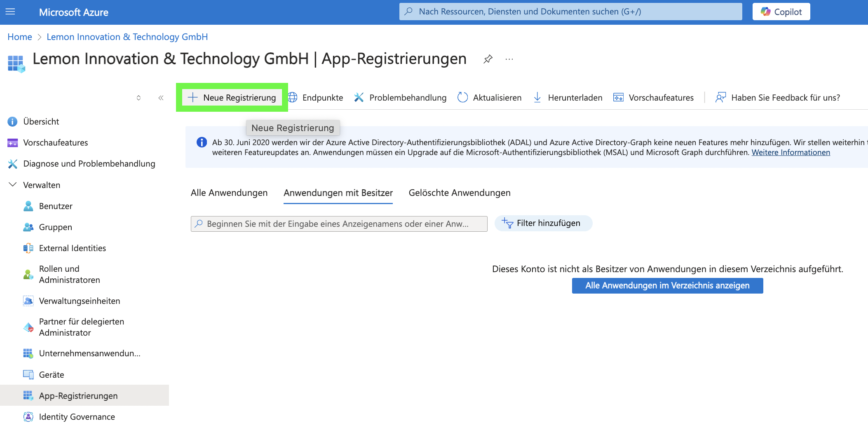
Task: Click the External Identities icon
Action: point(28,248)
